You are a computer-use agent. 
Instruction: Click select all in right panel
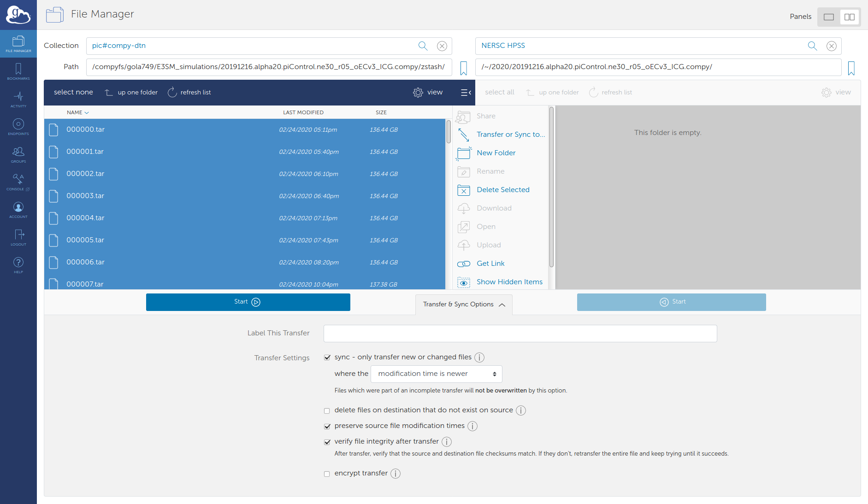499,92
